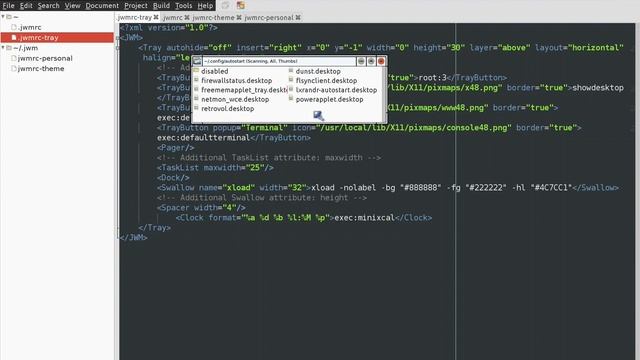The width and height of the screenshot is (640, 360).
Task: Click the lxrandr-autostart.desktop file icon
Action: point(291,89)
